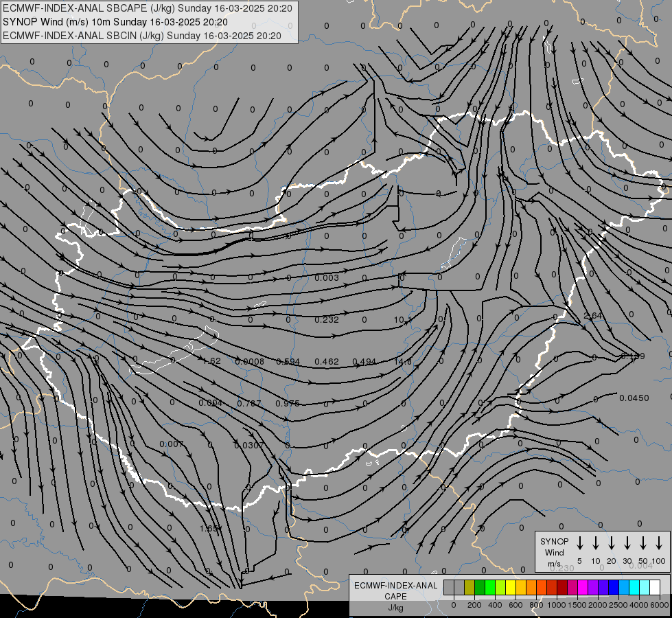Image resolution: width=672 pixels, height=618 pixels.
Task: Pick the white swatch at 6000 end
Action: click(654, 587)
